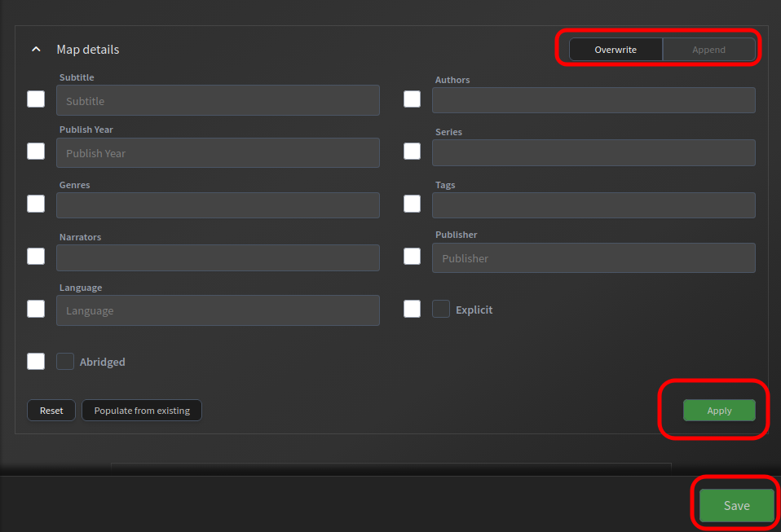Tick the white checkbox beside Explicit
Viewport: 781px width, 532px height.
[412, 309]
